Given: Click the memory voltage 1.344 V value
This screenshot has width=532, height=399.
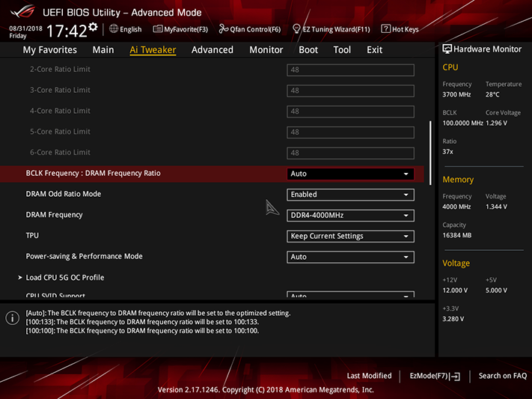Looking at the screenshot, I should (496, 207).
